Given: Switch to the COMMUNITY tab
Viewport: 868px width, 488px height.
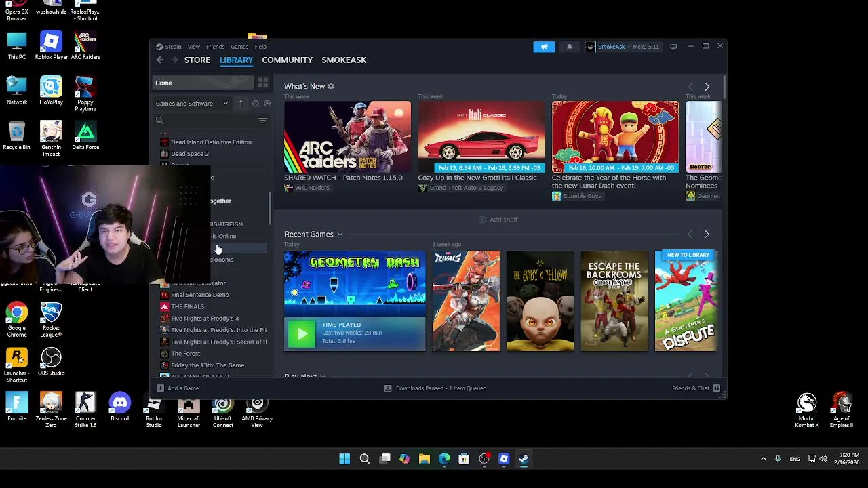Looking at the screenshot, I should (x=288, y=60).
